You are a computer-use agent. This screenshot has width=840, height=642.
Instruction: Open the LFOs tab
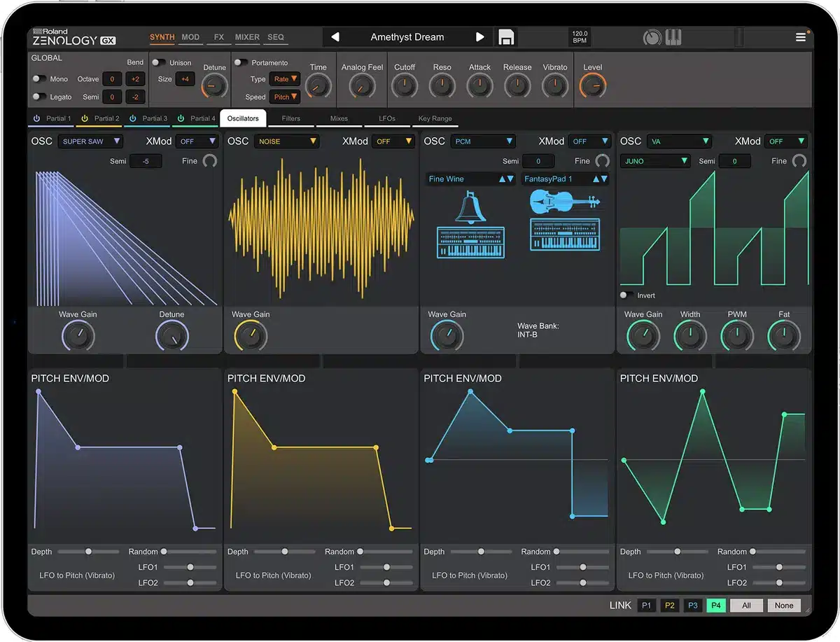pos(387,119)
